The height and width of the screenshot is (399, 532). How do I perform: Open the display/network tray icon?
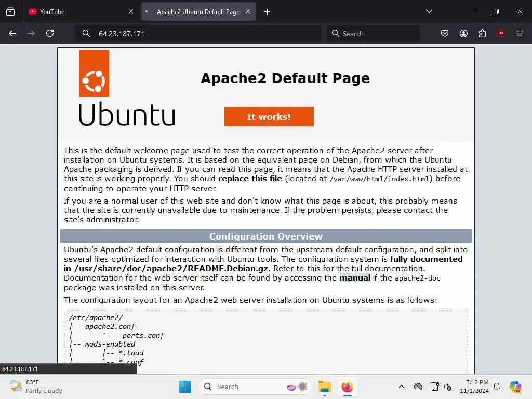pos(434,387)
